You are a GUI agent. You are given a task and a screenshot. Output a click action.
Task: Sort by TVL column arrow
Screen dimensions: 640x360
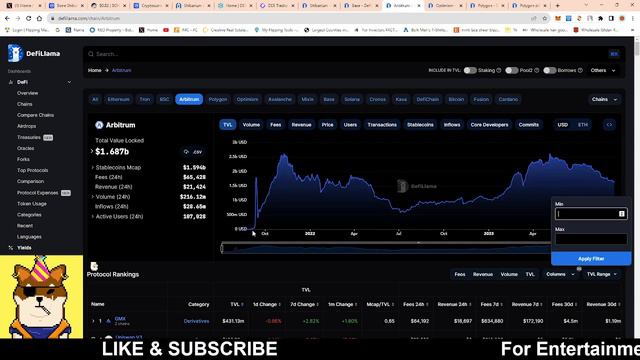(x=242, y=304)
